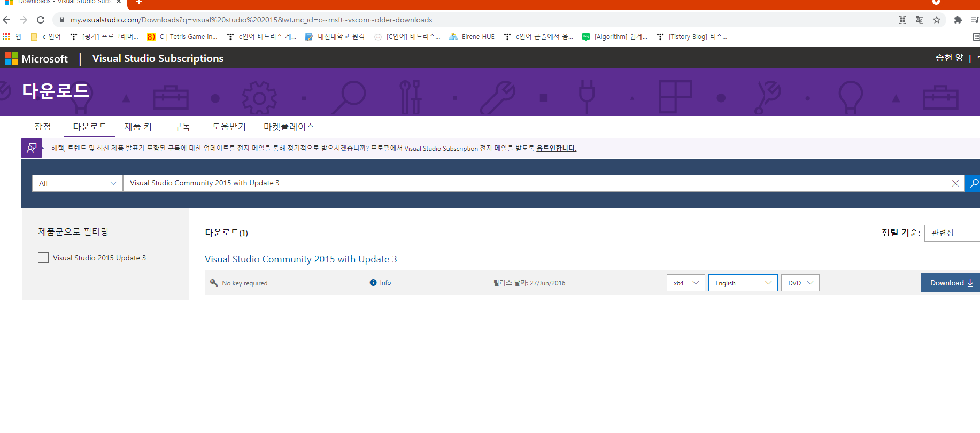
Task: Go forward in browser history
Action: click(24, 20)
